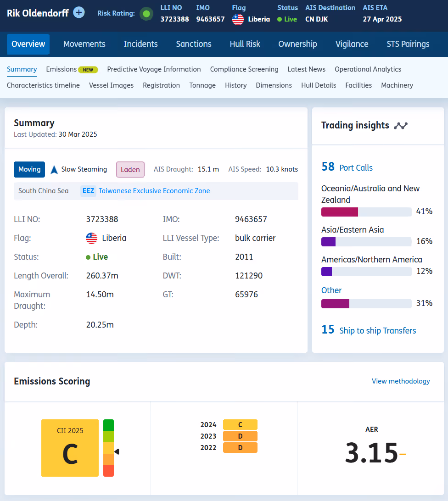The height and width of the screenshot is (501, 448).
Task: Click the EEZ badge
Action: [88, 191]
